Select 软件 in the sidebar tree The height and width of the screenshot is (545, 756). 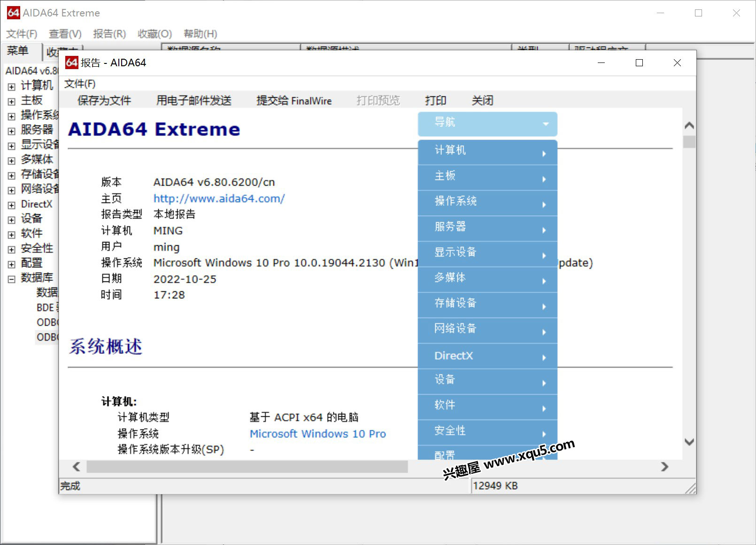click(31, 234)
